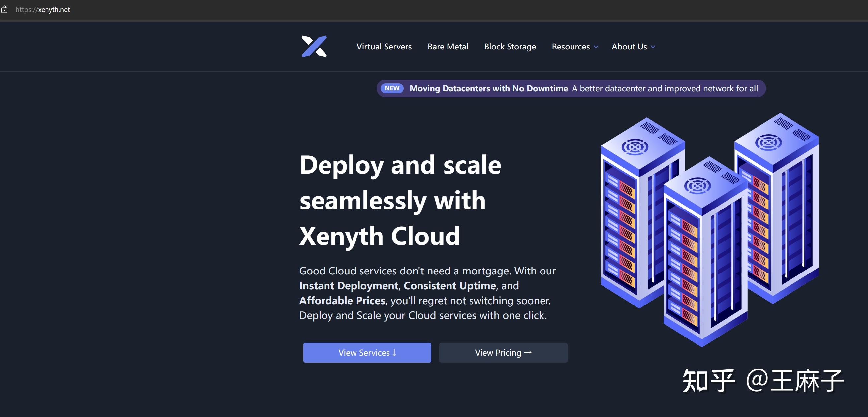Open Block Storage page
The width and height of the screenshot is (868, 417).
[x=510, y=47]
